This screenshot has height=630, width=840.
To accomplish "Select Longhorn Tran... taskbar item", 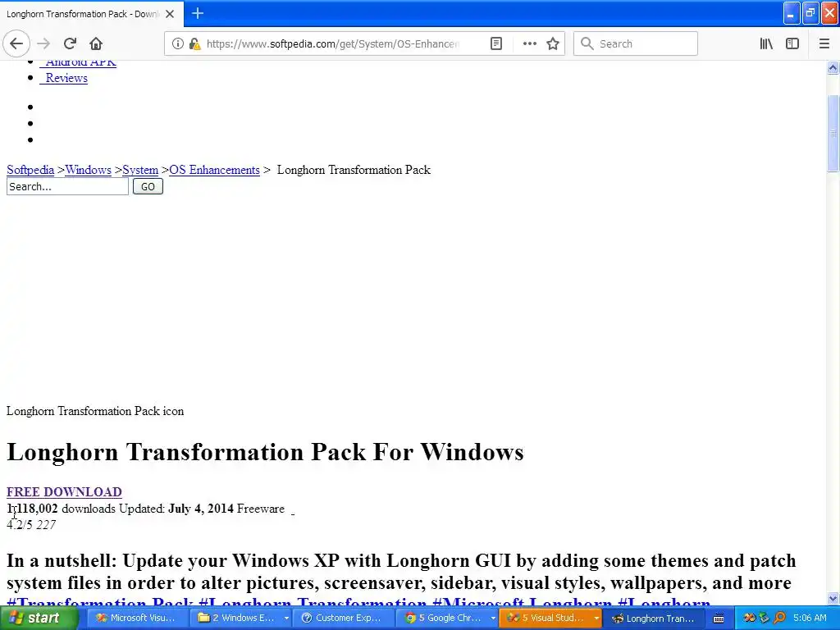I will [x=654, y=618].
